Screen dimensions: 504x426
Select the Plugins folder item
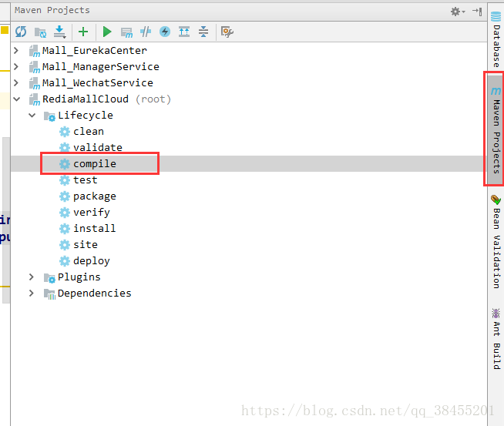(x=79, y=277)
